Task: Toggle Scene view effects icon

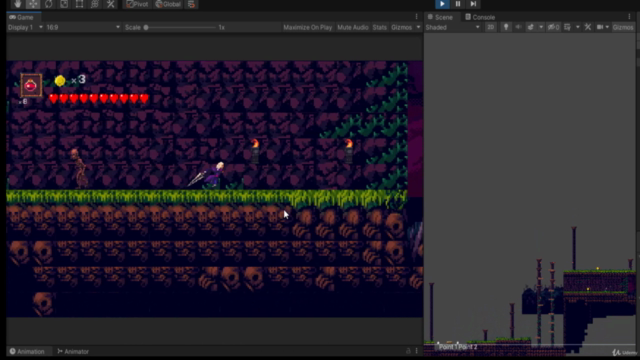Action: 530,27
